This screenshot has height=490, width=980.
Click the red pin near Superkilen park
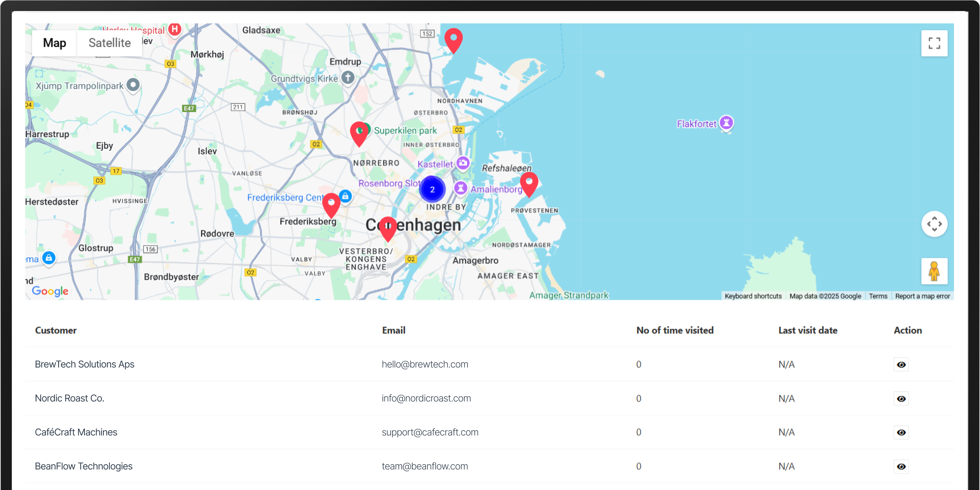point(359,134)
